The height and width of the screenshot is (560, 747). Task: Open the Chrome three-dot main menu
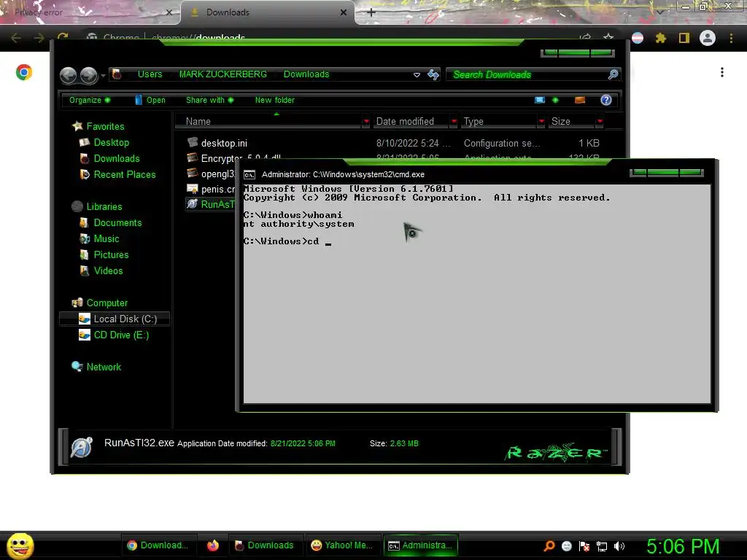pos(731,38)
